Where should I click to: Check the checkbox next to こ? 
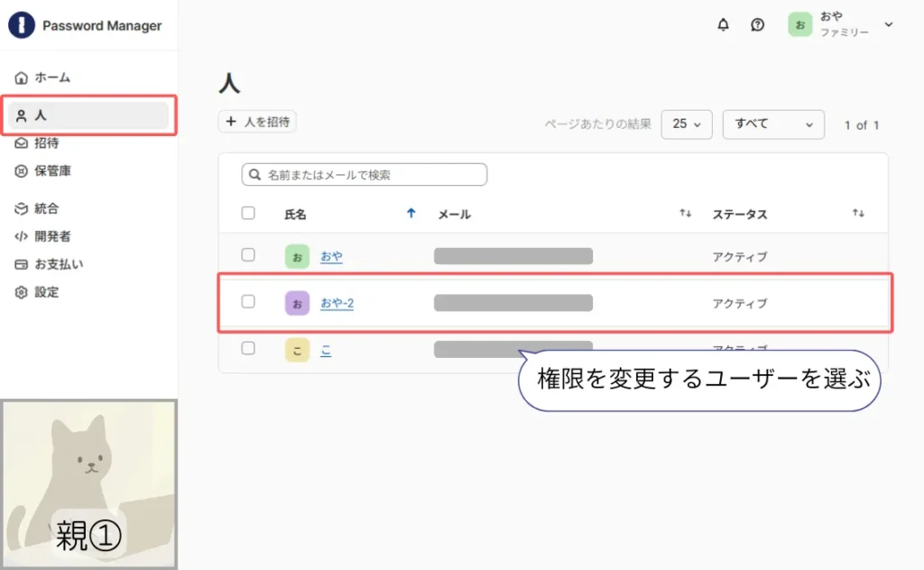point(248,350)
